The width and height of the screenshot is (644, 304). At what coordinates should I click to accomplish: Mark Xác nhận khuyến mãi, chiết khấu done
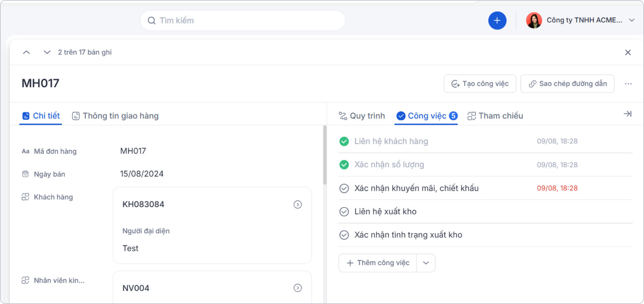coord(344,188)
